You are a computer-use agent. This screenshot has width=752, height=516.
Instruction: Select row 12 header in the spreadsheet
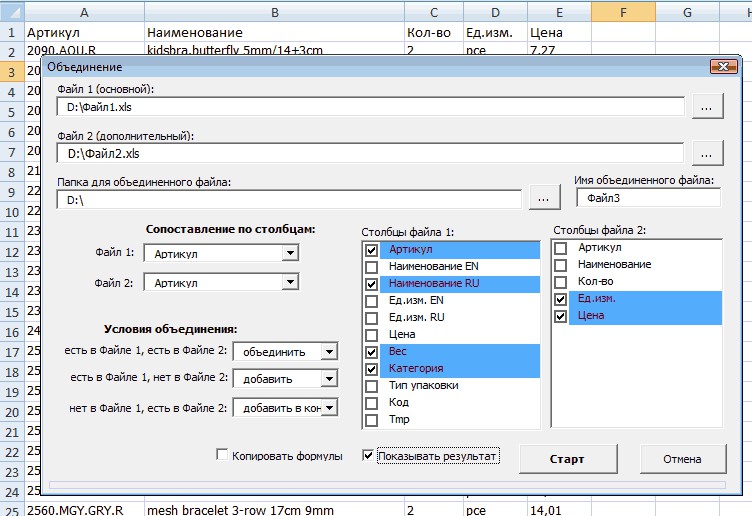12,252
